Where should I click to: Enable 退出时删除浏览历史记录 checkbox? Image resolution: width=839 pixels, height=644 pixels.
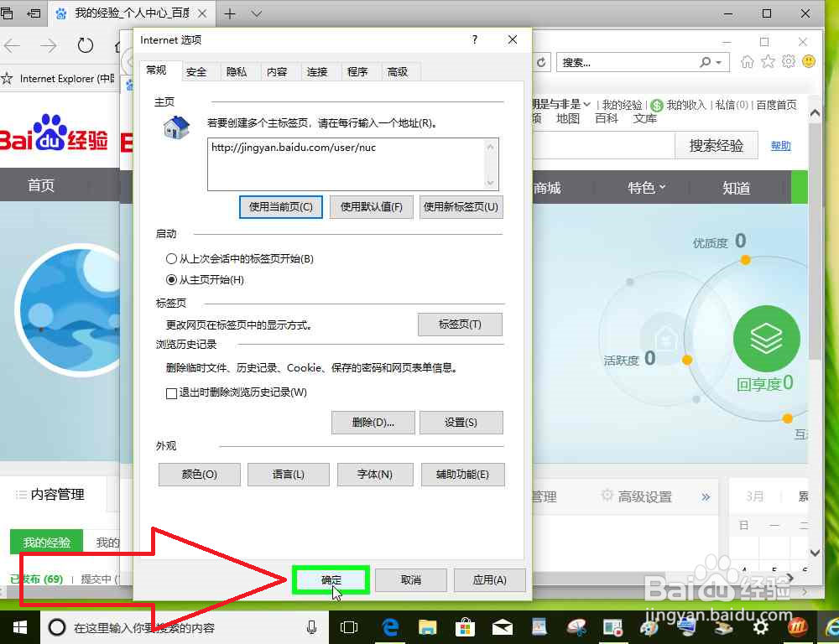(x=169, y=392)
